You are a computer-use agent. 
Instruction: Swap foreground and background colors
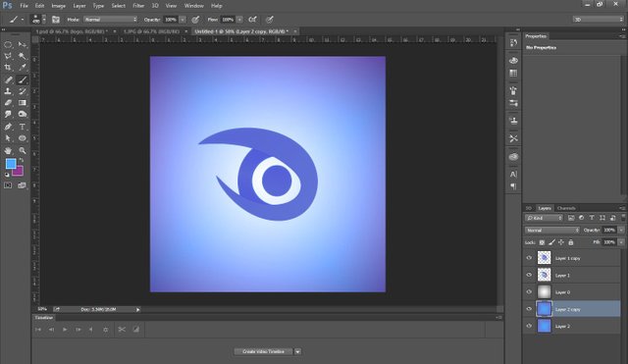coord(22,160)
